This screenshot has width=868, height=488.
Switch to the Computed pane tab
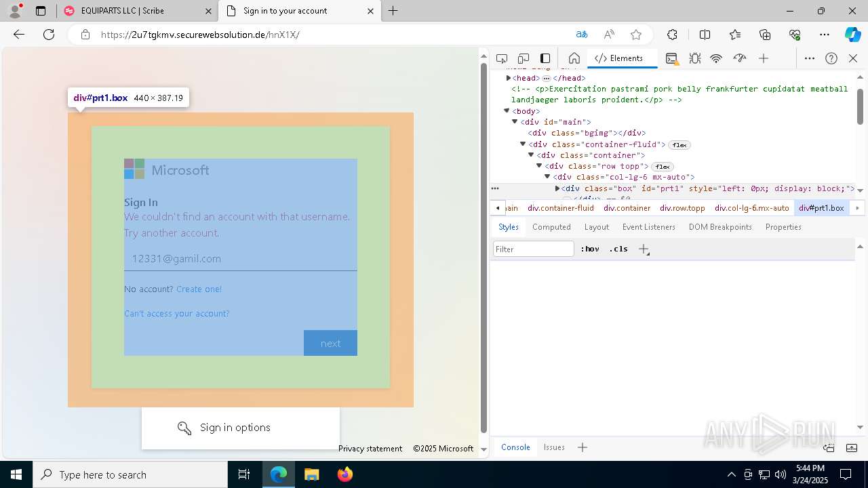tap(551, 227)
